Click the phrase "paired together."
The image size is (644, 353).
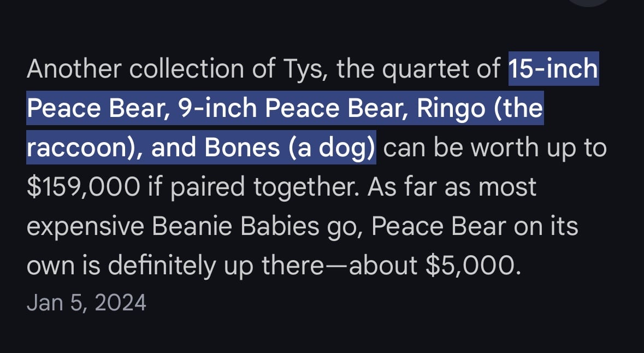tap(264, 187)
